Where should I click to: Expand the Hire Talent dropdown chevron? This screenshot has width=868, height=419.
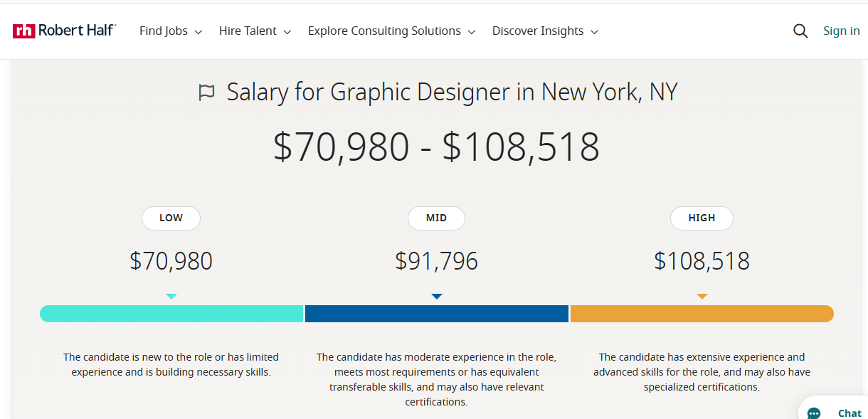(x=287, y=31)
